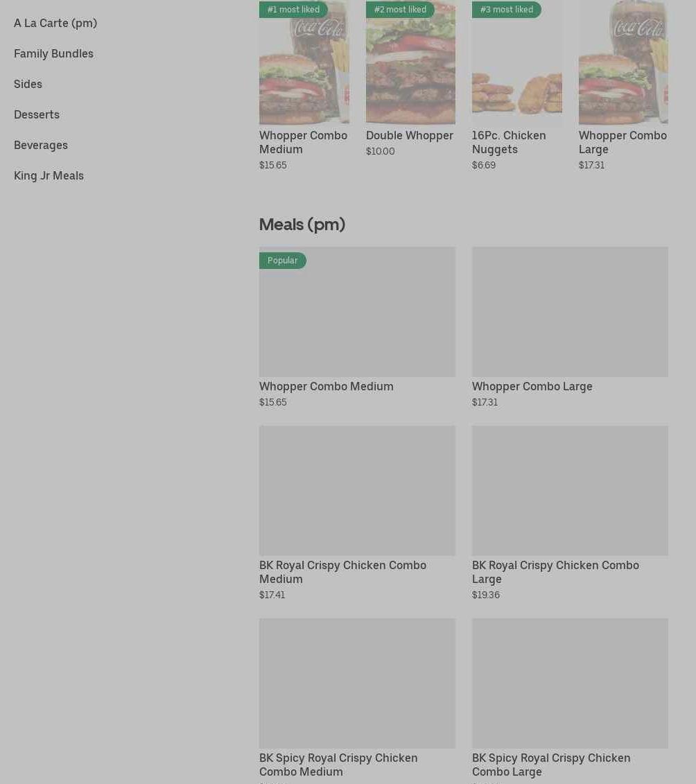Click the Double Whopper item name
Image resolution: width=696 pixels, height=784 pixels.
[409, 135]
